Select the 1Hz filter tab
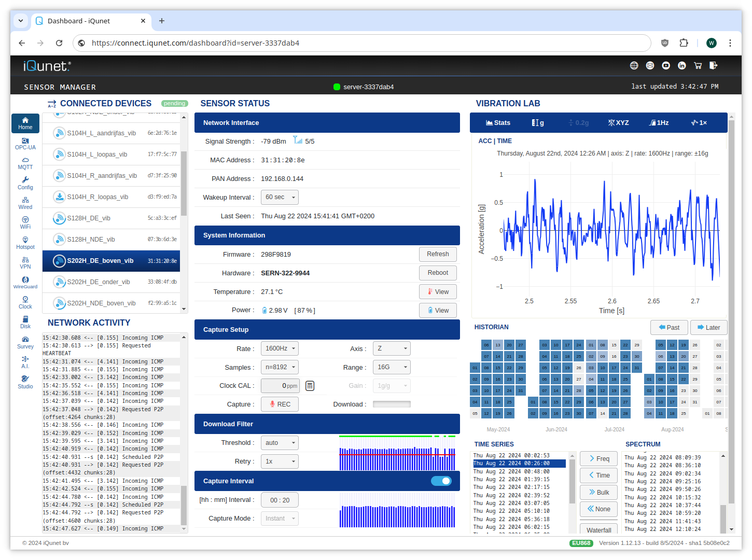The width and height of the screenshot is (752, 560). click(659, 123)
